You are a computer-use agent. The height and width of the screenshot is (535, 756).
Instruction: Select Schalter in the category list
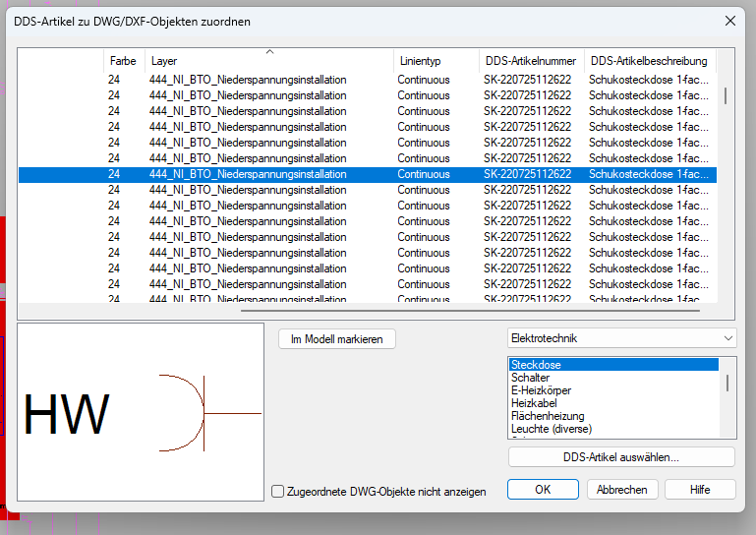(x=613, y=378)
